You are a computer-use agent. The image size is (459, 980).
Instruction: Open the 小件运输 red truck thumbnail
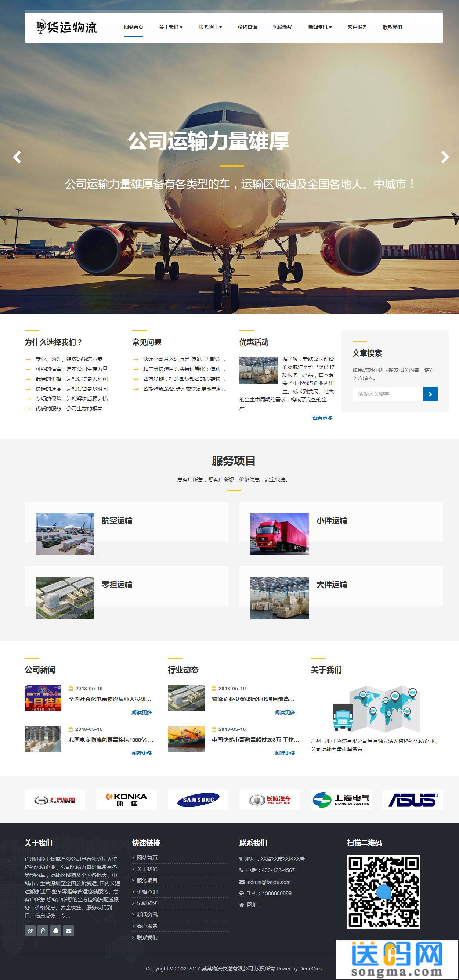pyautogui.click(x=279, y=534)
